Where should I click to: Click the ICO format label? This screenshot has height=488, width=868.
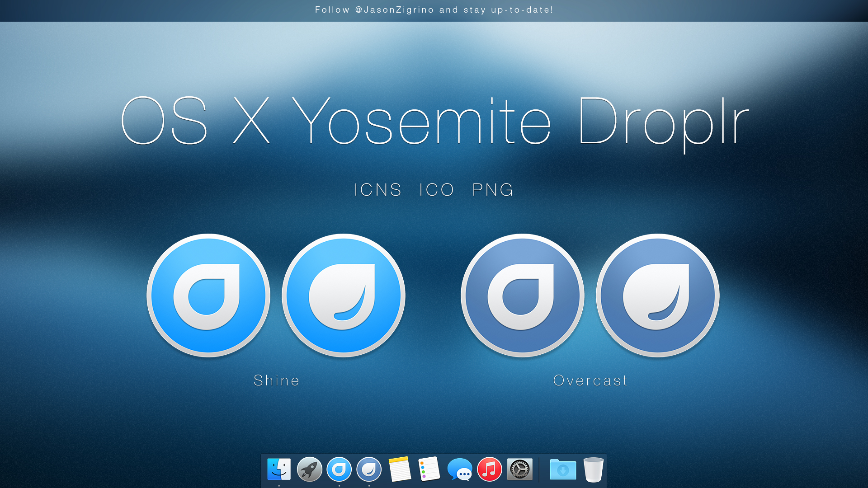[436, 190]
